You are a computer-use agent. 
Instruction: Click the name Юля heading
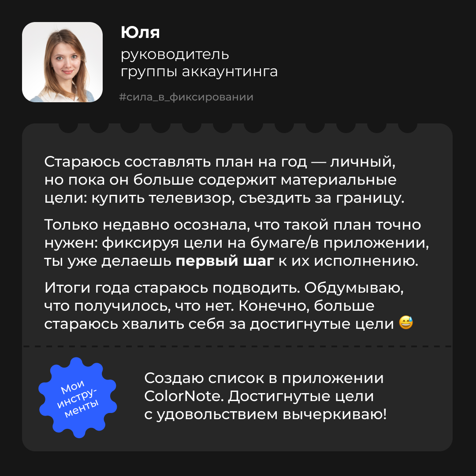point(140,33)
